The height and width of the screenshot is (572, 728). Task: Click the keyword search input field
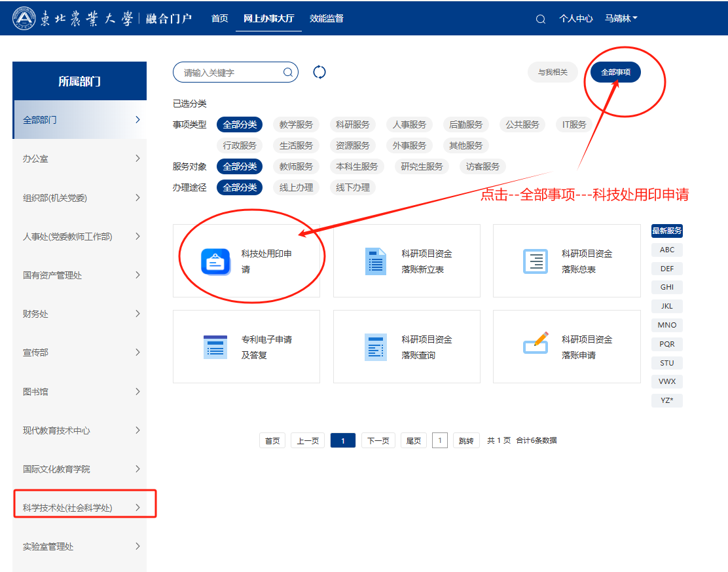coord(229,73)
